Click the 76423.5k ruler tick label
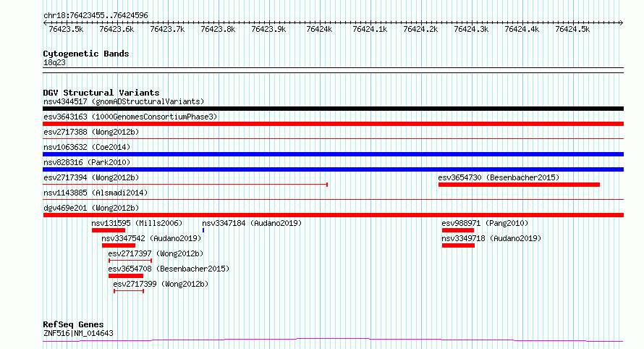This screenshot has width=644, height=349. pyautogui.click(x=66, y=29)
